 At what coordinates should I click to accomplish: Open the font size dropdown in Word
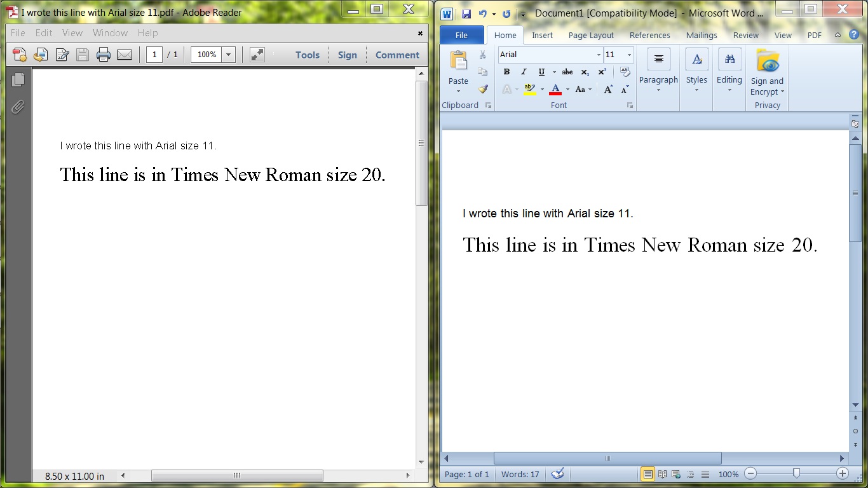tap(629, 55)
